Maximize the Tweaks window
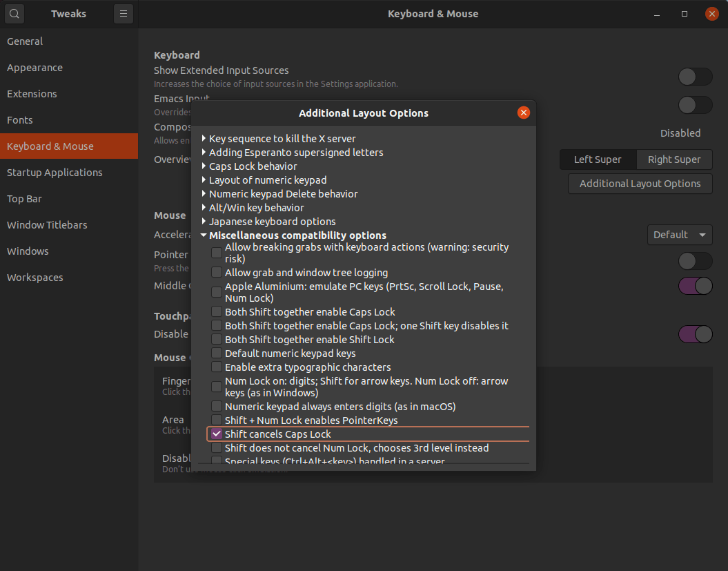The height and width of the screenshot is (571, 728). pos(685,14)
